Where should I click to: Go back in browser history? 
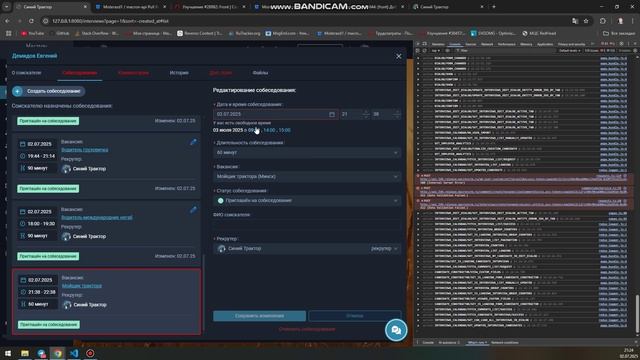8,21
